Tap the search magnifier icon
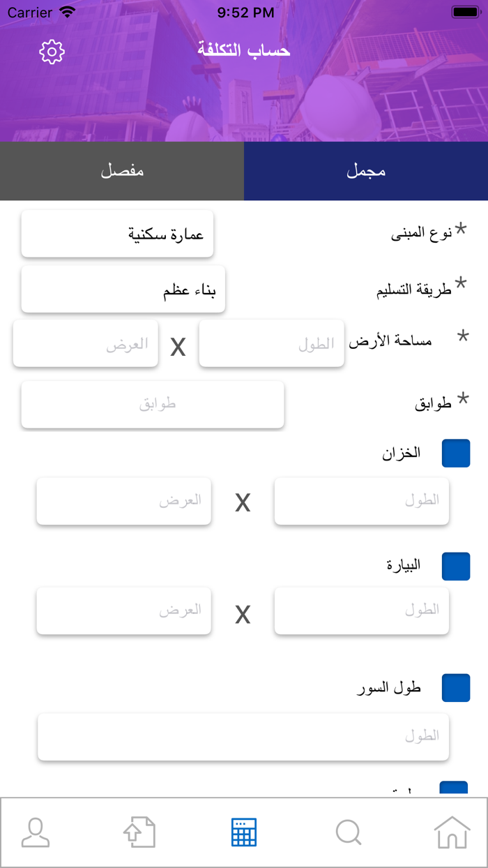Screen dimensions: 488x868 pyautogui.click(x=348, y=832)
